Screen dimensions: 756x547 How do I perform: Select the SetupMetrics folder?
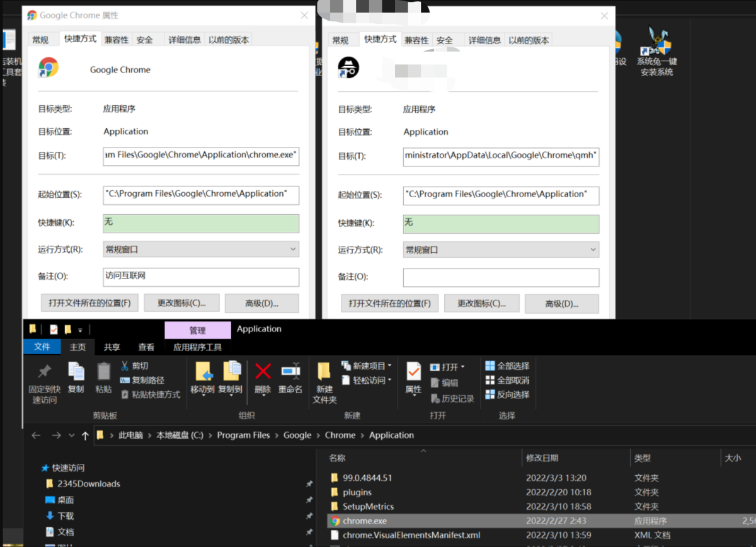[368, 507]
